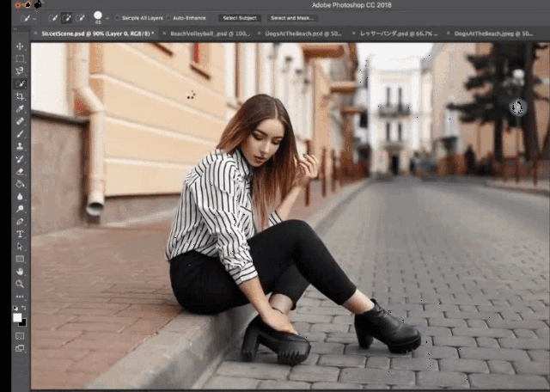Select the Crop tool
The height and width of the screenshot is (392, 550).
point(20,96)
